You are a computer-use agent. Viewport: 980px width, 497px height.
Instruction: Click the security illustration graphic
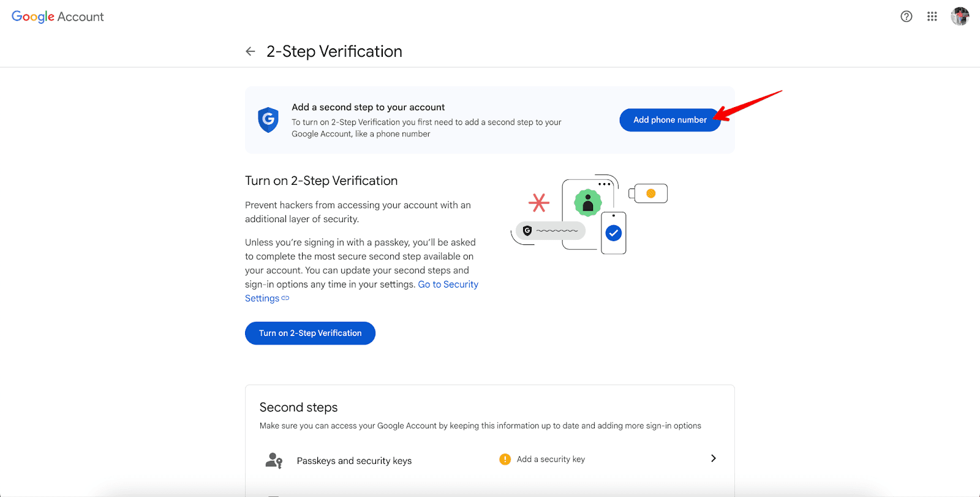click(589, 214)
